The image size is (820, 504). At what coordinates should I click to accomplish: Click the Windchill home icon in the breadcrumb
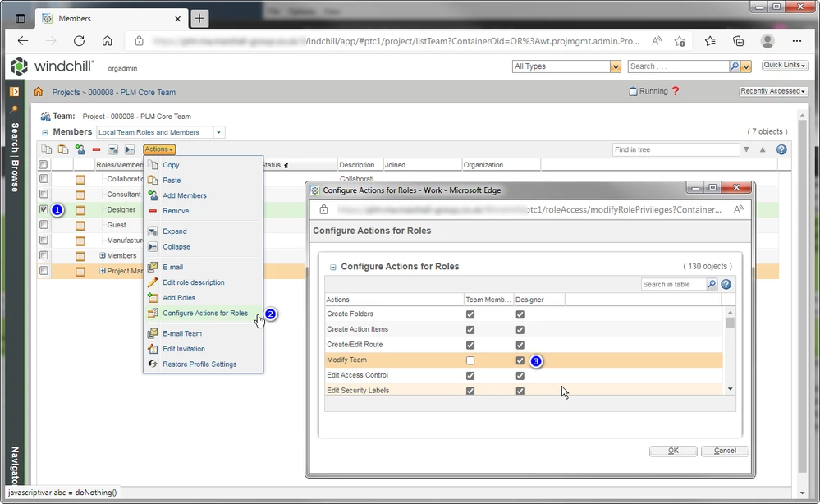[x=39, y=92]
